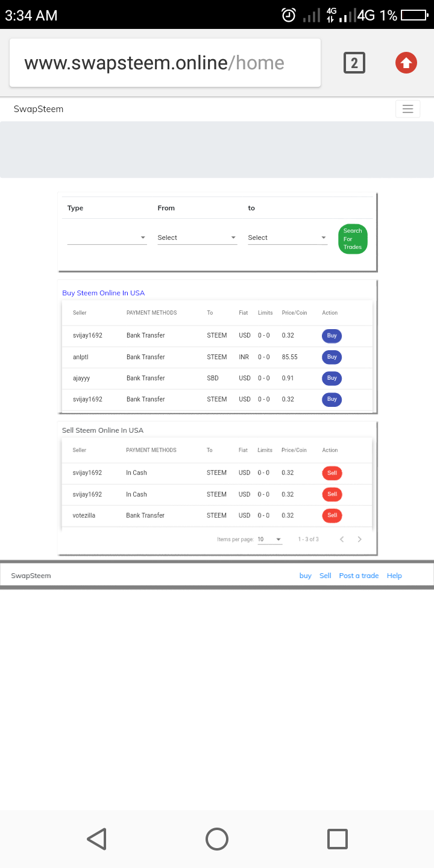
Task: Click Sell for votezilla offer
Action: (332, 515)
